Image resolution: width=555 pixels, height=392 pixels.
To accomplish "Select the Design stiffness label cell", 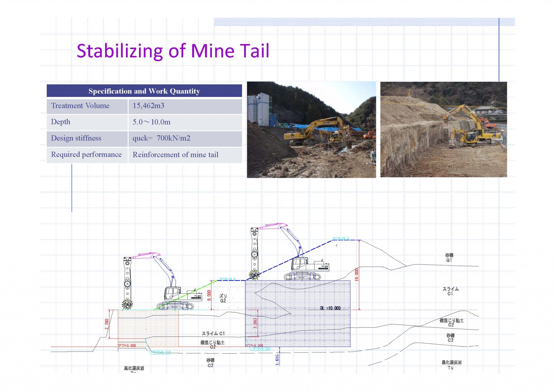I will 87,139.
